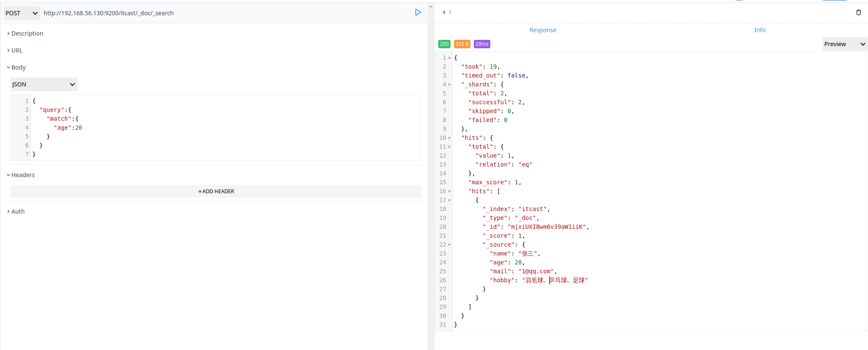Fold the _shards object at line 4
This screenshot has width=868, height=350.
(x=449, y=85)
